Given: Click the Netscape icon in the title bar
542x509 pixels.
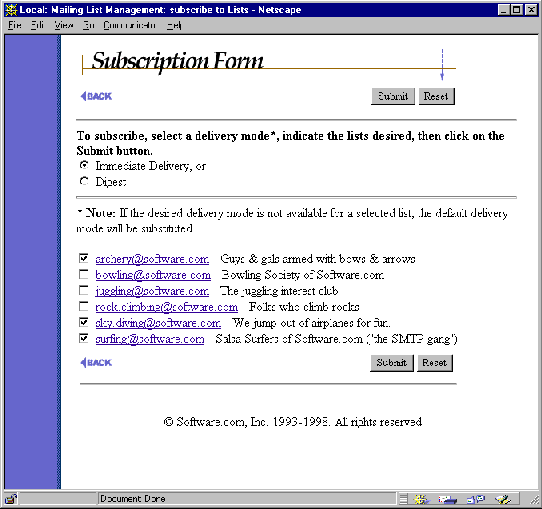Looking at the screenshot, I should pyautogui.click(x=11, y=10).
